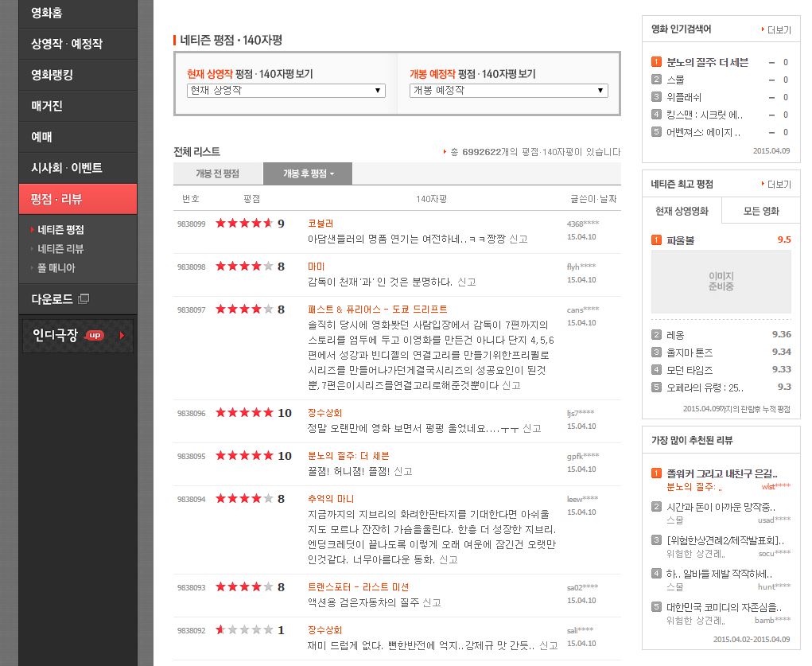Open top-rated movie 파울볼
This screenshot has width=812, height=666.
(x=681, y=240)
